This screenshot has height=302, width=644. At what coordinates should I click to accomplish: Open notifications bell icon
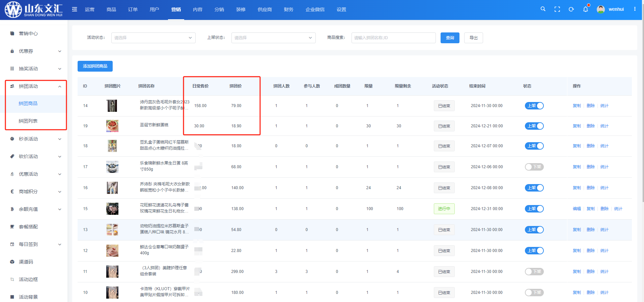coord(586,9)
